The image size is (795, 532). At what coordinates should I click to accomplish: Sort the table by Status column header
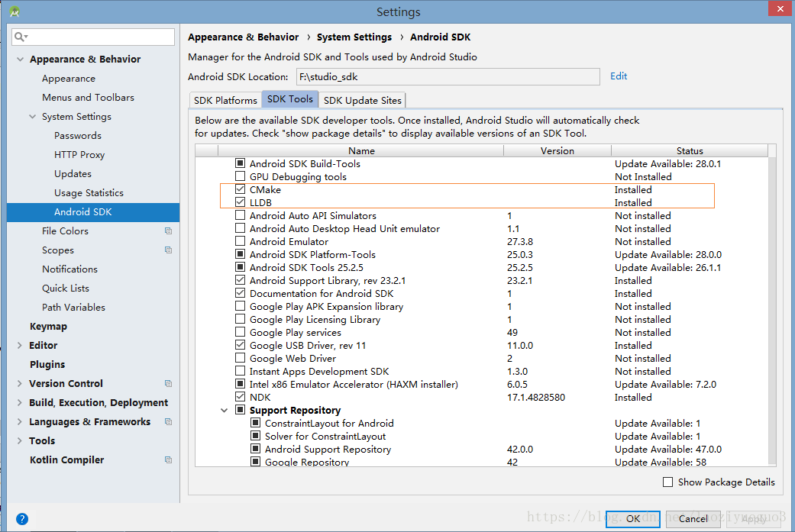(690, 150)
